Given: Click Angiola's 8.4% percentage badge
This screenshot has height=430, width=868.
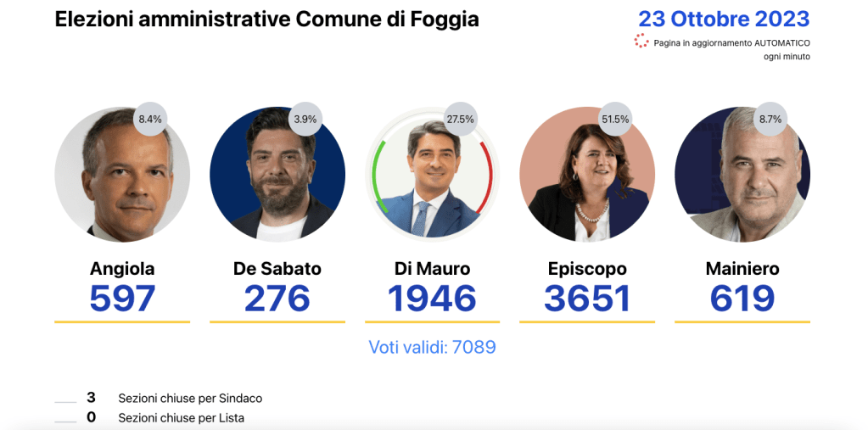Looking at the screenshot, I should [149, 120].
